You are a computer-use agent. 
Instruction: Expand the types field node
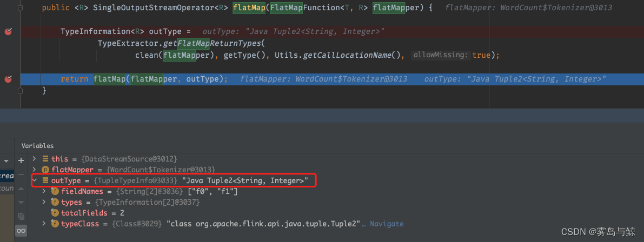tap(44, 202)
